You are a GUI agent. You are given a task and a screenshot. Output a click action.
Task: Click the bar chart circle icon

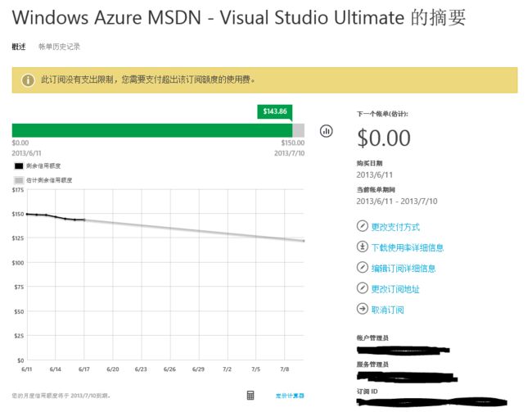point(327,131)
